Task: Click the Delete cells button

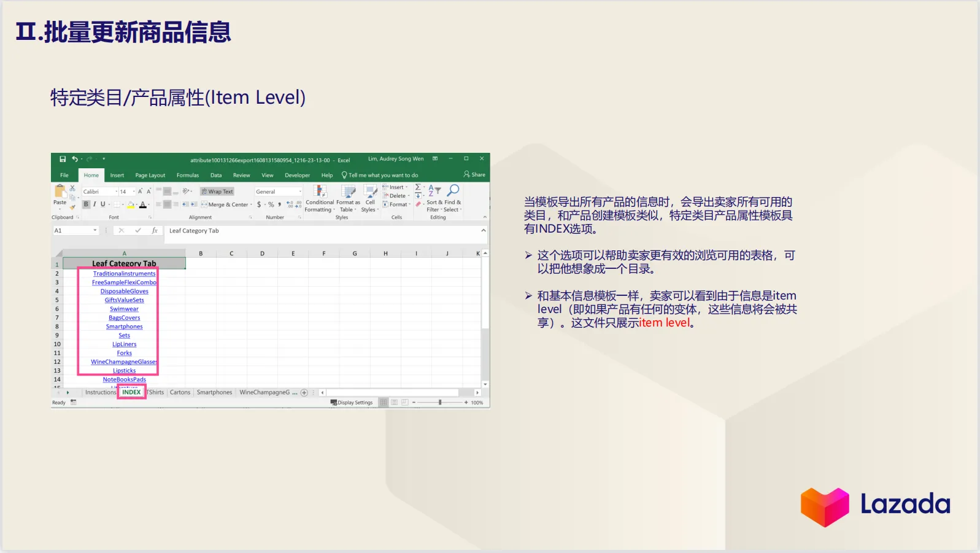Action: [x=395, y=196]
